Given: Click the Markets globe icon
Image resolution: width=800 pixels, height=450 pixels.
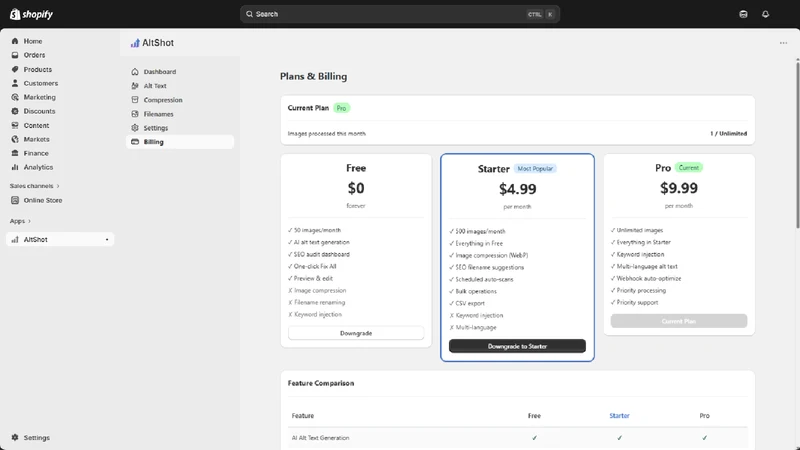Looking at the screenshot, I should click(15, 139).
